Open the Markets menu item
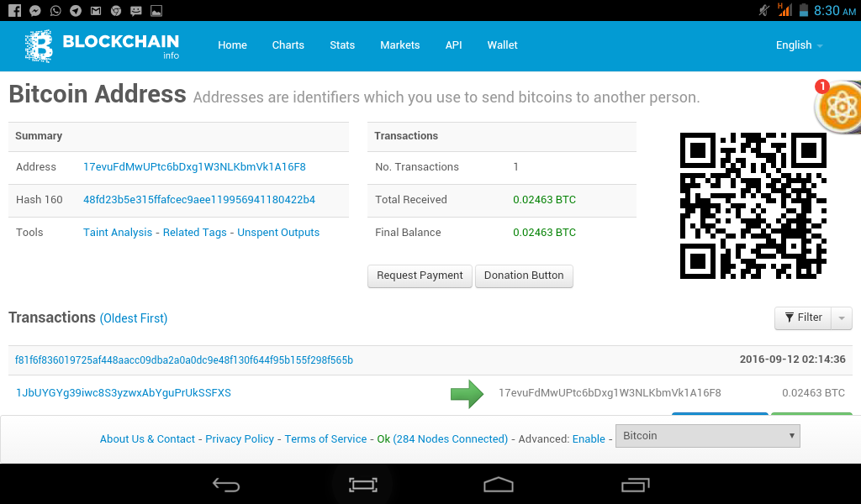This screenshot has height=504, width=861. pyautogui.click(x=399, y=45)
